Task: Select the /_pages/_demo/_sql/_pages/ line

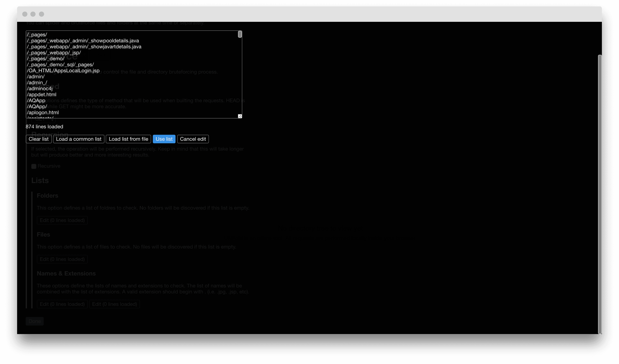Action: coord(60,65)
